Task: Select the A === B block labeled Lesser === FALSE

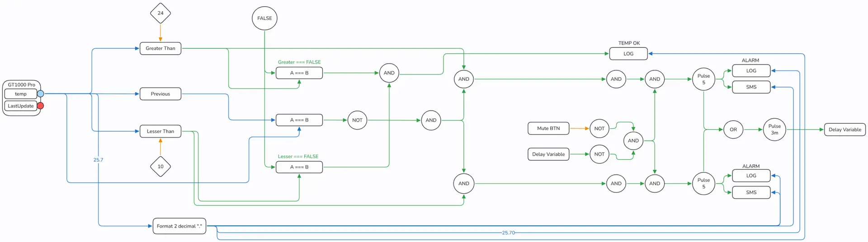Action: (x=299, y=167)
